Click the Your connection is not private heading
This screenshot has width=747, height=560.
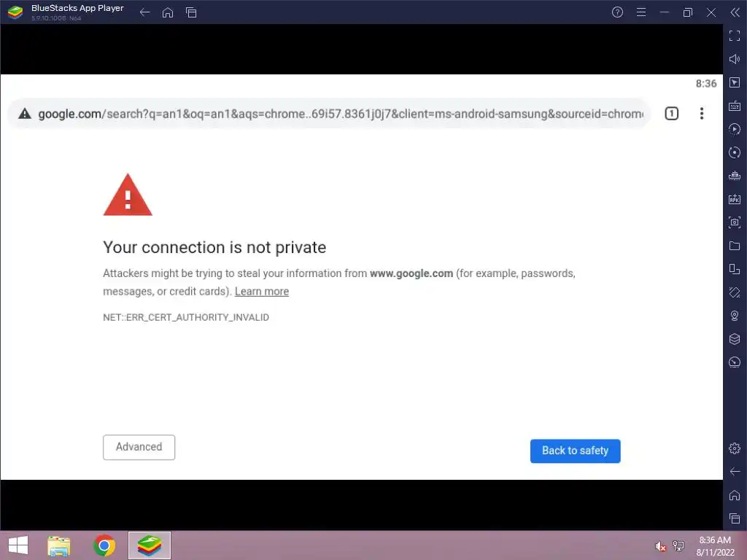pos(214,247)
